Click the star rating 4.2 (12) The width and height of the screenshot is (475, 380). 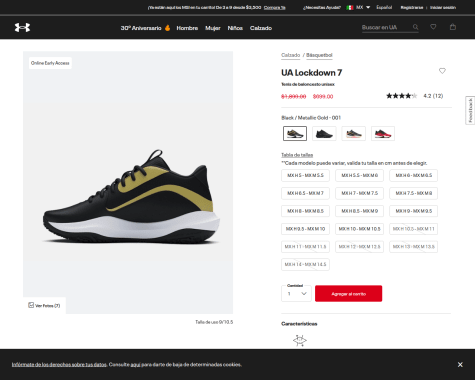point(414,96)
